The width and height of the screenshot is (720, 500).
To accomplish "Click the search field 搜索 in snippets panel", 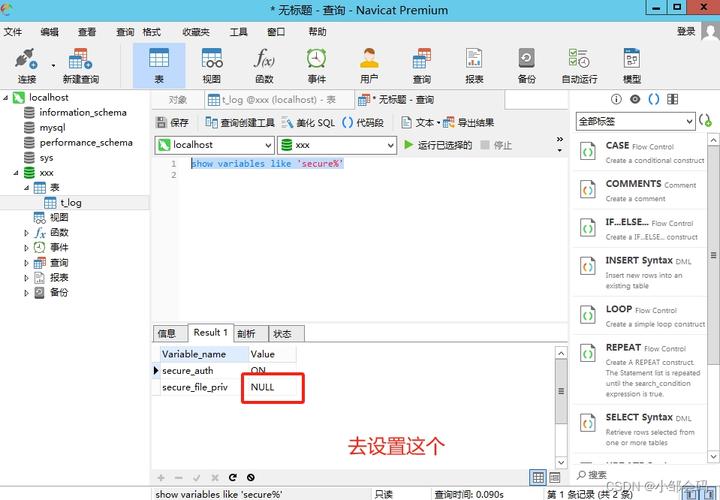I will (640, 475).
